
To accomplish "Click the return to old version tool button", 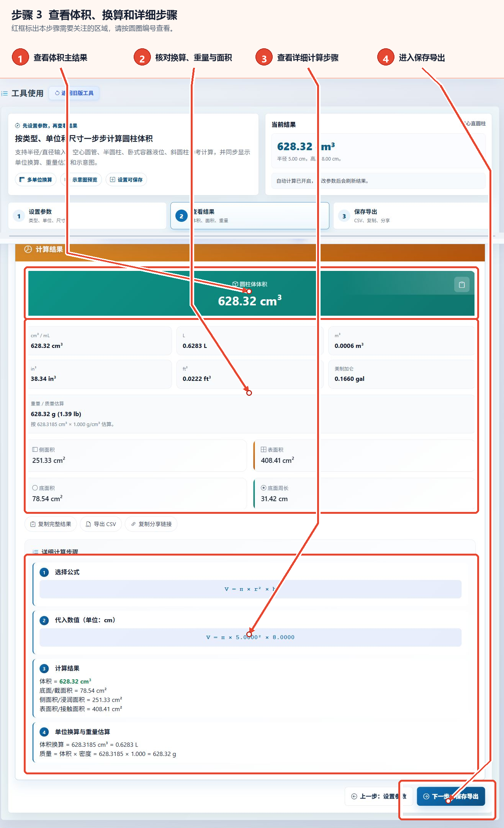I will [x=74, y=93].
